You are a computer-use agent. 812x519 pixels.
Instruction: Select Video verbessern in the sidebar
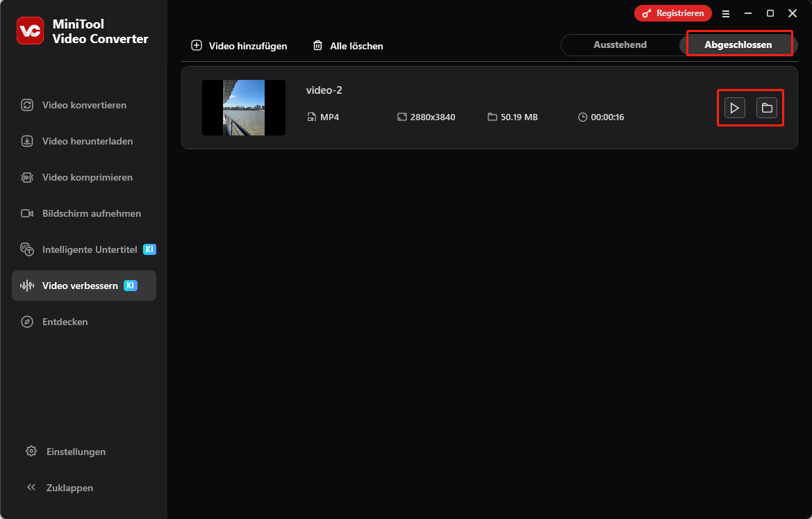[x=84, y=286]
